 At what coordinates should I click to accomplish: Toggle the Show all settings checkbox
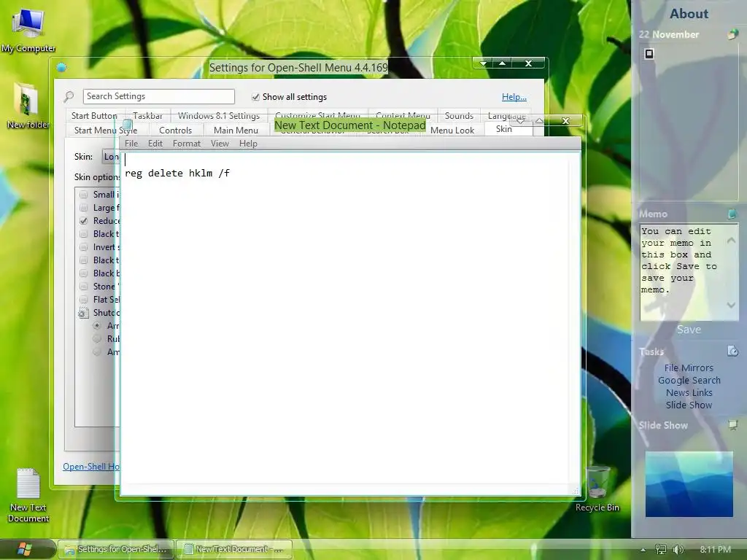click(x=255, y=97)
